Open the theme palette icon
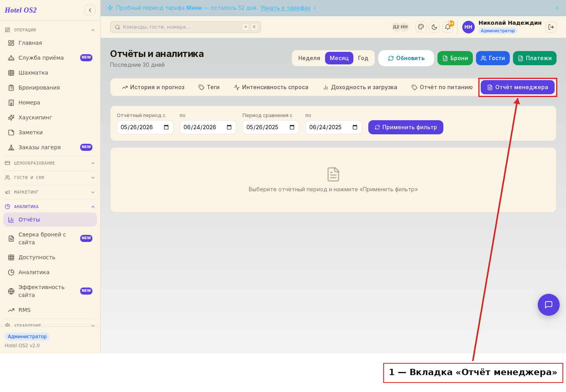The image size is (566, 392). (421, 27)
